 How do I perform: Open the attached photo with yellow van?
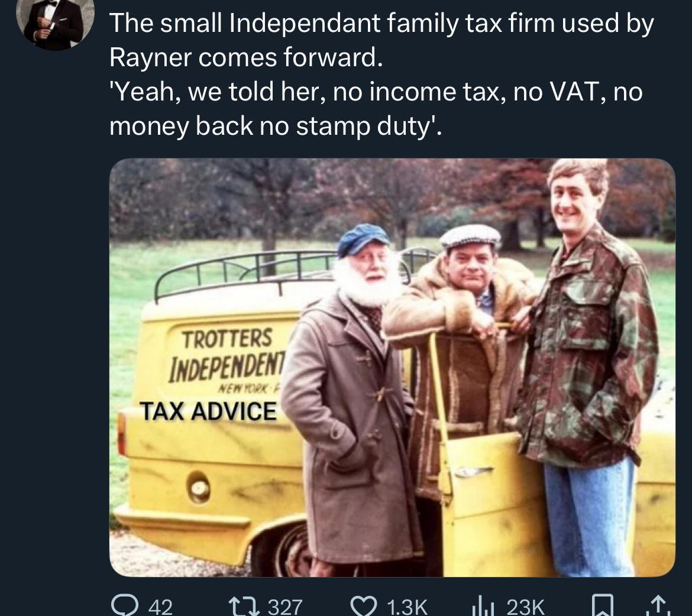[x=392, y=367]
